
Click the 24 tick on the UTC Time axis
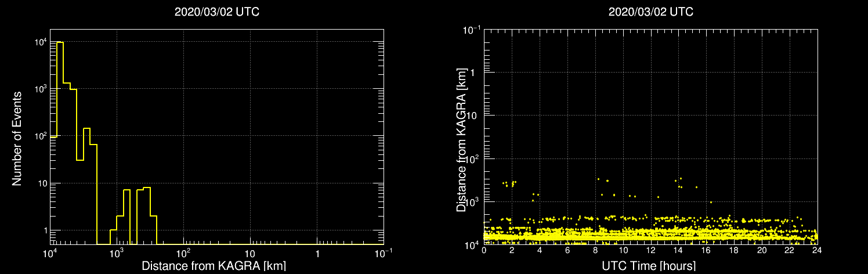[x=817, y=251]
